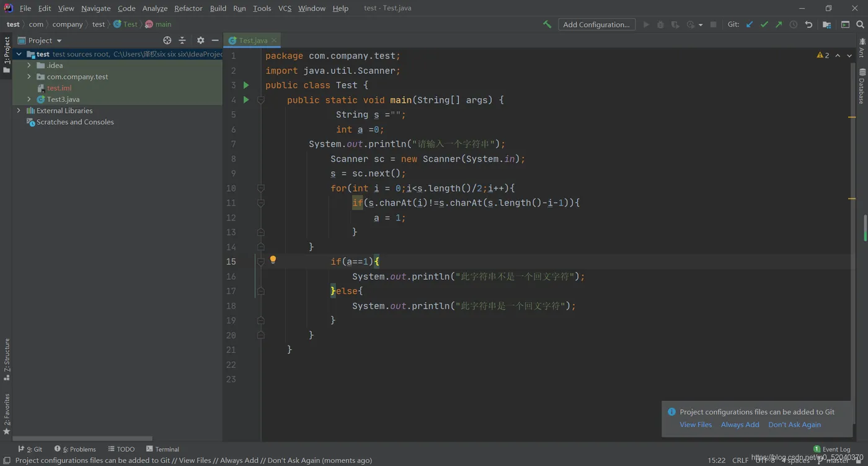
Task: Toggle the 9: Git tool window
Action: coord(30,449)
